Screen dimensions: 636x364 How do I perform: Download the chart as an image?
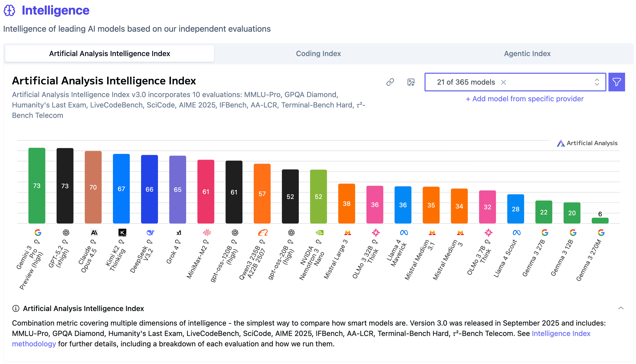[x=411, y=82]
